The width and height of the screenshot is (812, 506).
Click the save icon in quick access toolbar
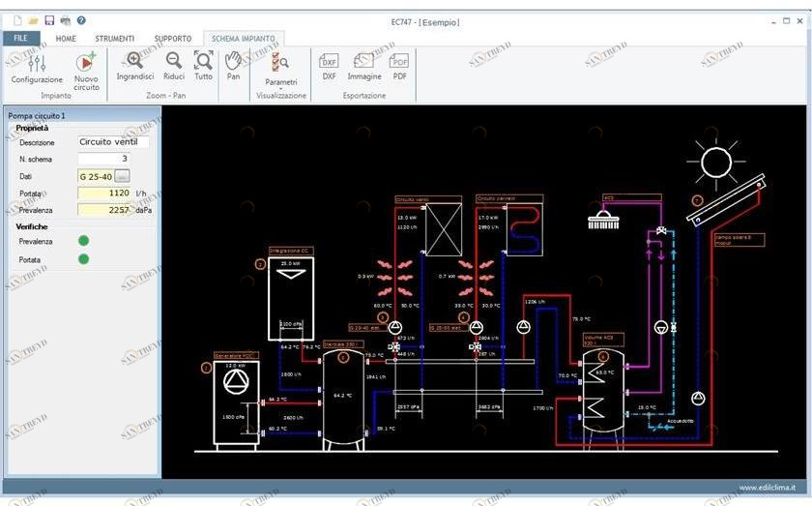(x=48, y=20)
